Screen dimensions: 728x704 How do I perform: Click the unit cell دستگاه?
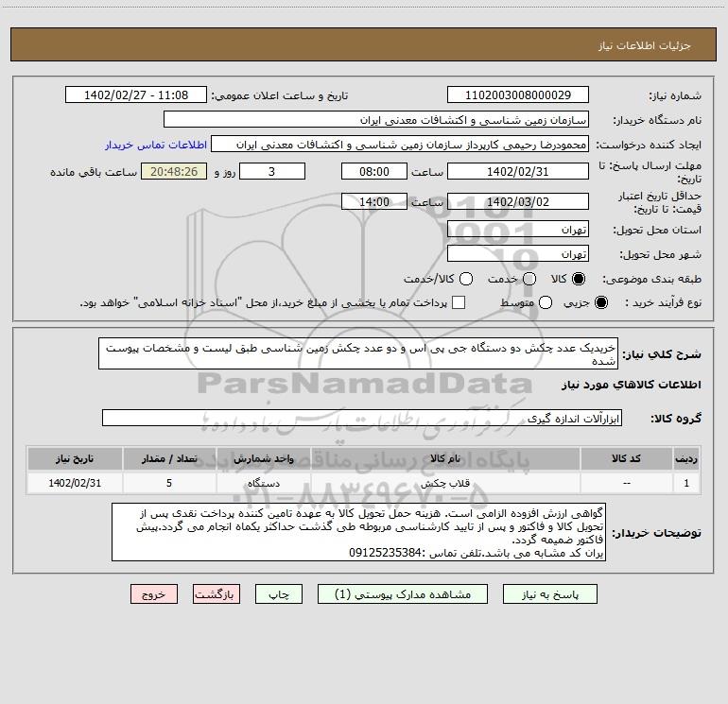click(x=263, y=483)
